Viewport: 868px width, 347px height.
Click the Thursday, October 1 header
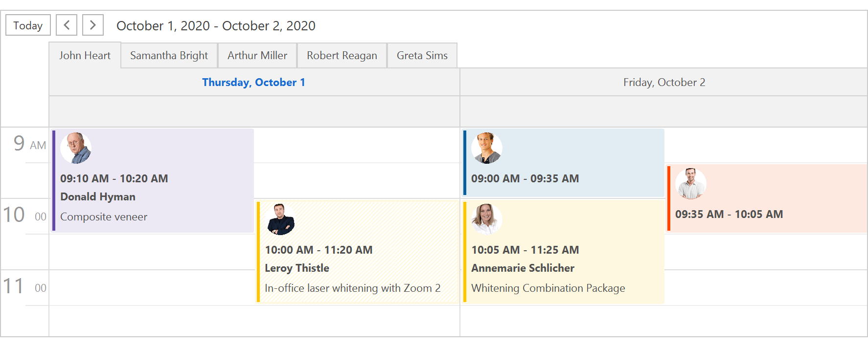253,83
